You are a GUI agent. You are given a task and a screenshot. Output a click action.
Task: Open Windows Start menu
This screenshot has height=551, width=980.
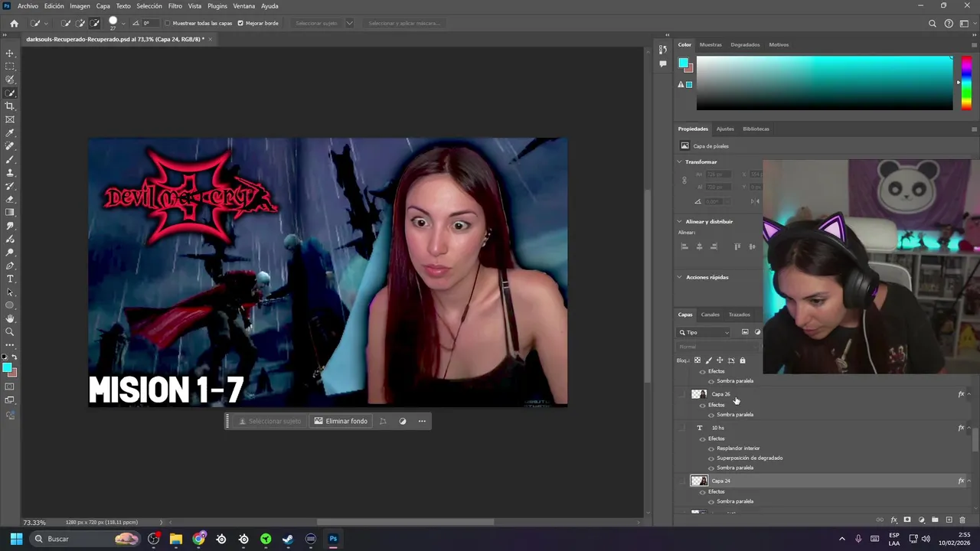coord(16,539)
